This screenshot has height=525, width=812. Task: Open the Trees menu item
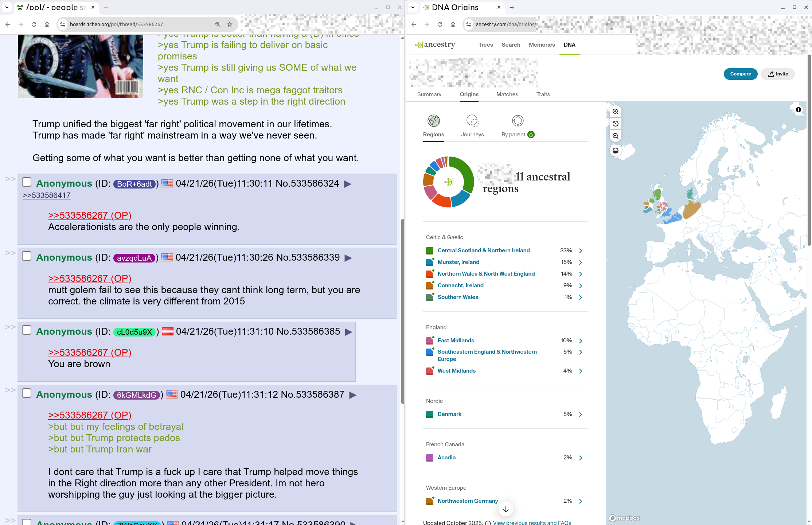[x=485, y=45]
